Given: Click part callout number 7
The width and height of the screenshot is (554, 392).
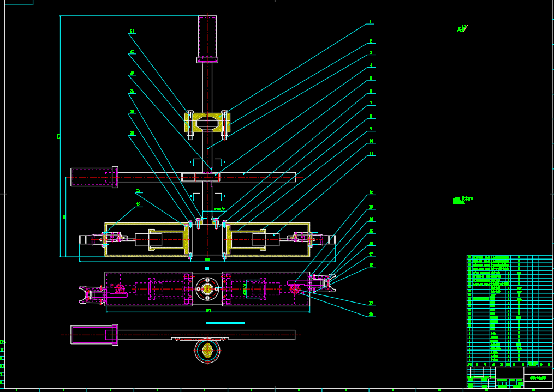Looking at the screenshot, I should point(371,103).
